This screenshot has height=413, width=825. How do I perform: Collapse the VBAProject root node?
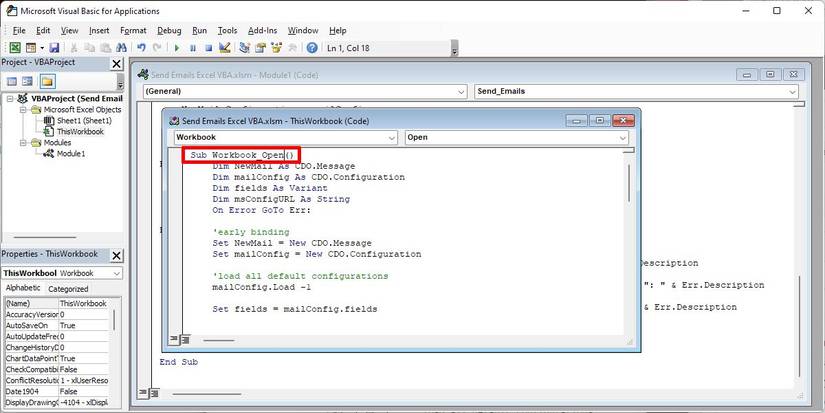10,98
